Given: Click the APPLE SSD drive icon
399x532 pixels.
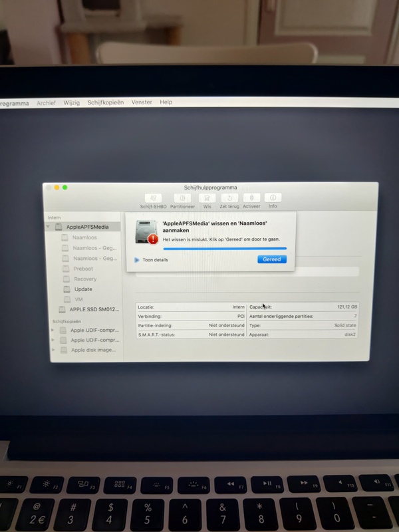Looking at the screenshot, I should click(x=62, y=309).
